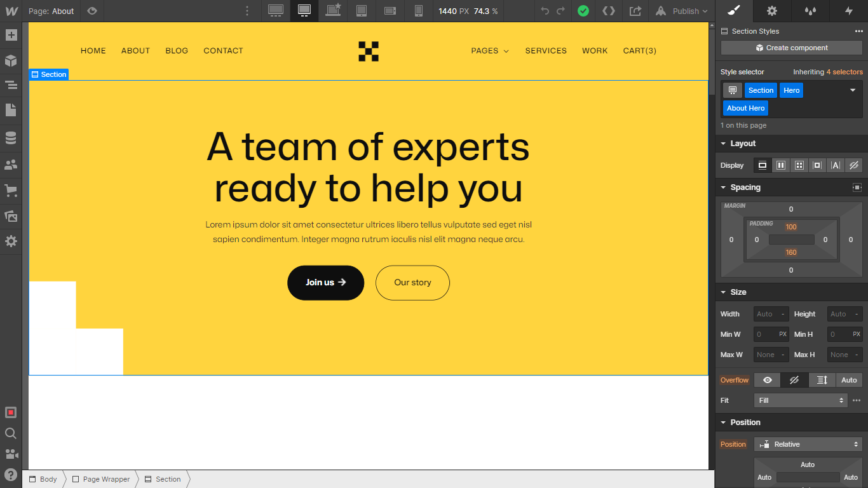Open the Assets panel
The width and height of the screenshot is (868, 488).
pyautogui.click(x=11, y=216)
